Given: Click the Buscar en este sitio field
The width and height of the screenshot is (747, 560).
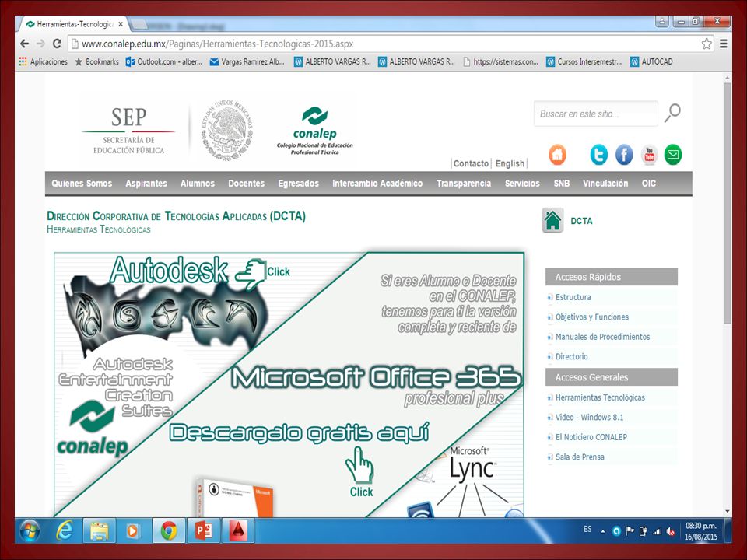Looking at the screenshot, I should (595, 114).
